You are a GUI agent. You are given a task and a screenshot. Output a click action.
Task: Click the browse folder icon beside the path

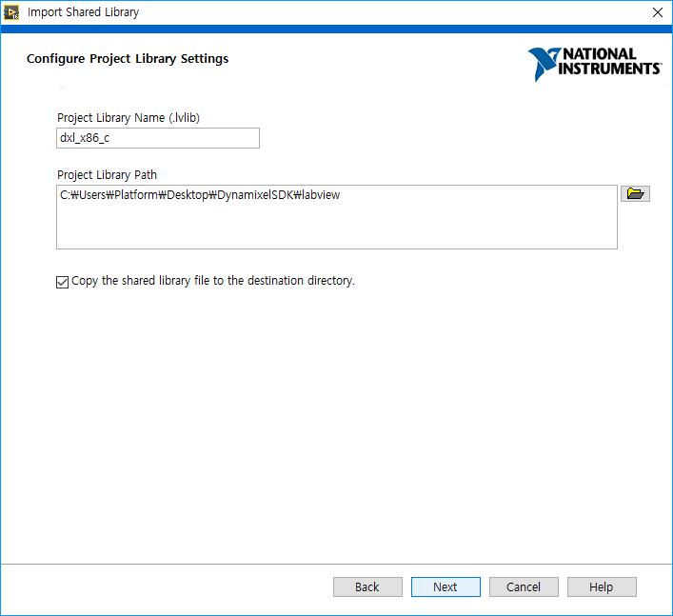[635, 194]
